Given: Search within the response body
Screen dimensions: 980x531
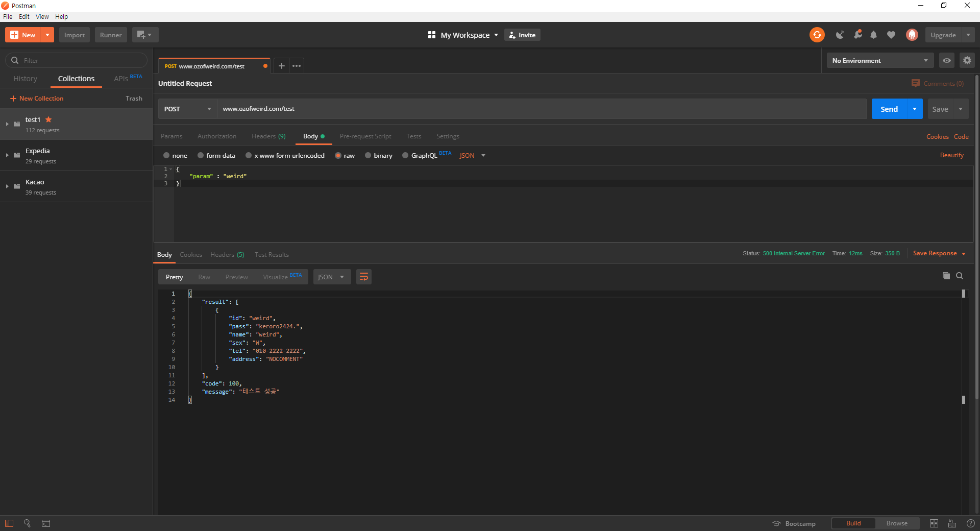Looking at the screenshot, I should click(x=960, y=276).
